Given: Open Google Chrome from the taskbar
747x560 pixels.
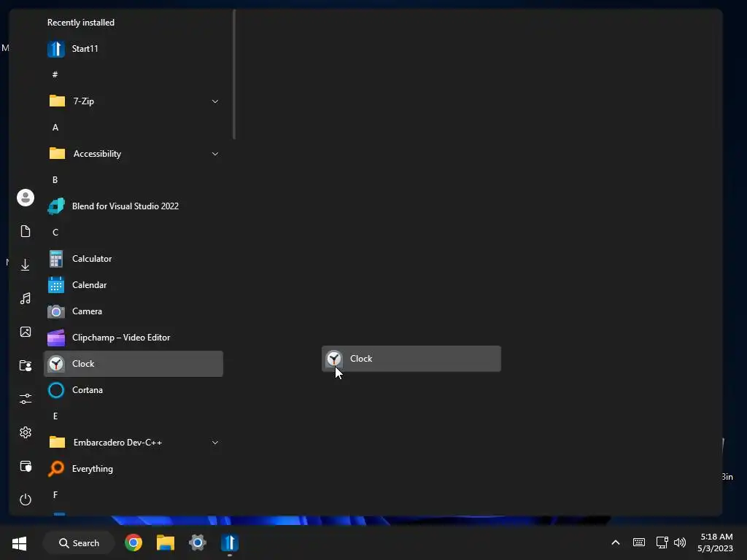Looking at the screenshot, I should click(133, 542).
